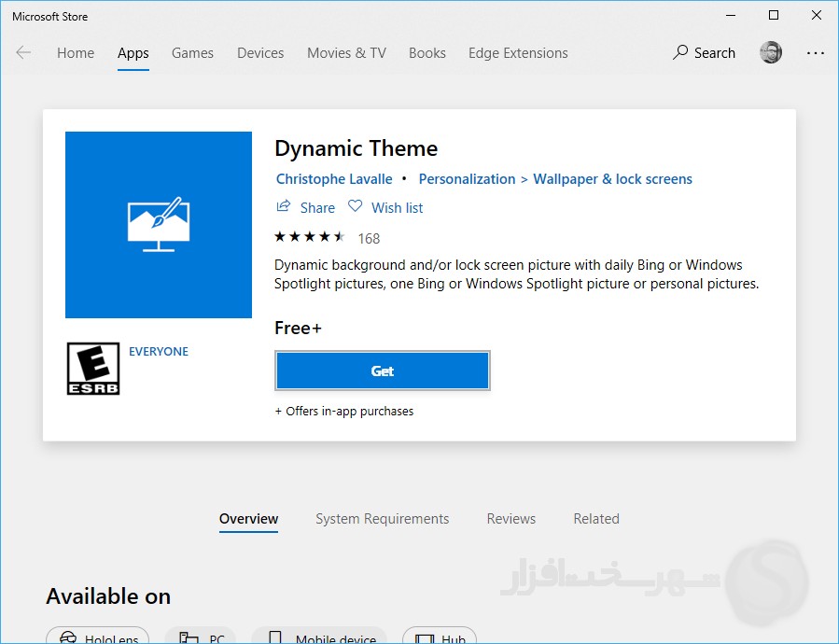Click the back arrow navigation icon

click(23, 53)
